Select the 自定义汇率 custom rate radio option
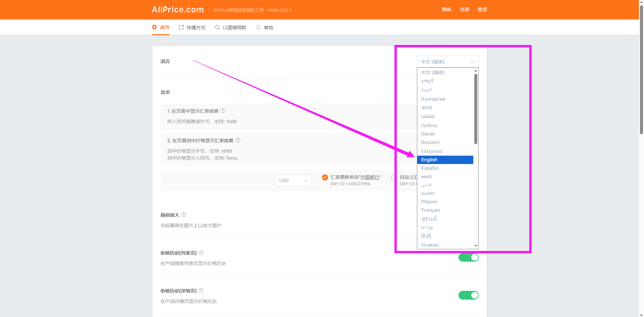Viewport: 644px width, 317px height. [393, 177]
